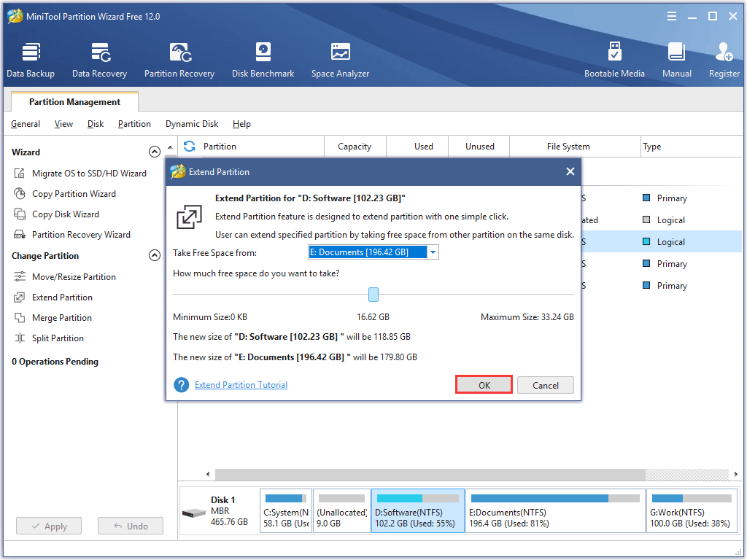Open Space Analyzer
The image size is (747, 560).
(340, 60)
